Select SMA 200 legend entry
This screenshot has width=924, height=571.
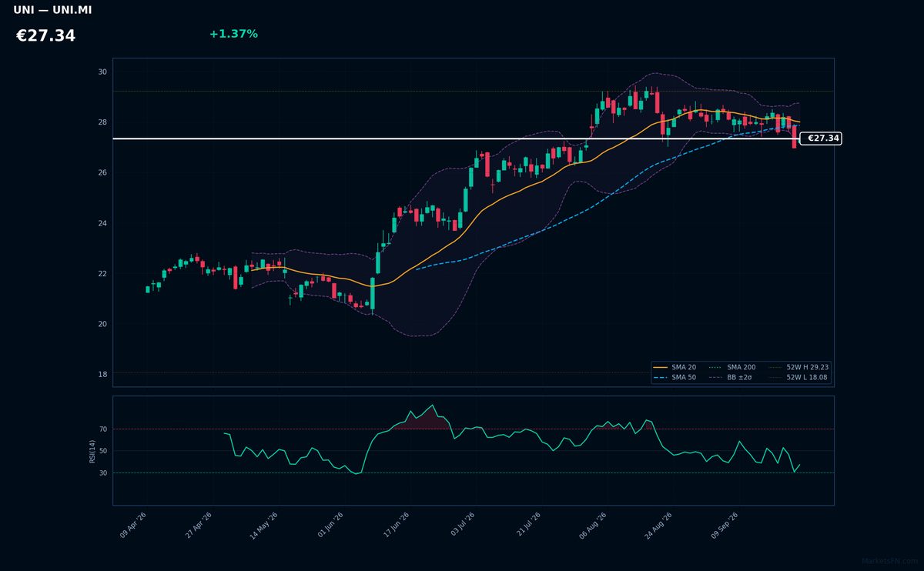[732, 368]
